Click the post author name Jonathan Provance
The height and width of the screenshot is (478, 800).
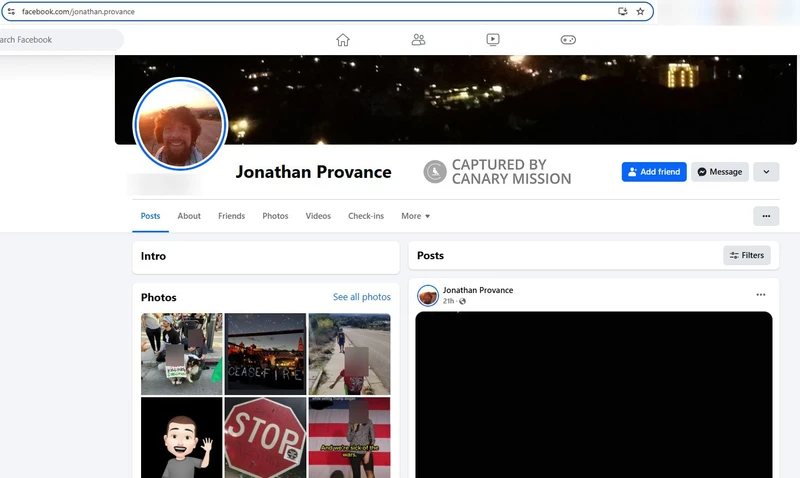click(478, 290)
